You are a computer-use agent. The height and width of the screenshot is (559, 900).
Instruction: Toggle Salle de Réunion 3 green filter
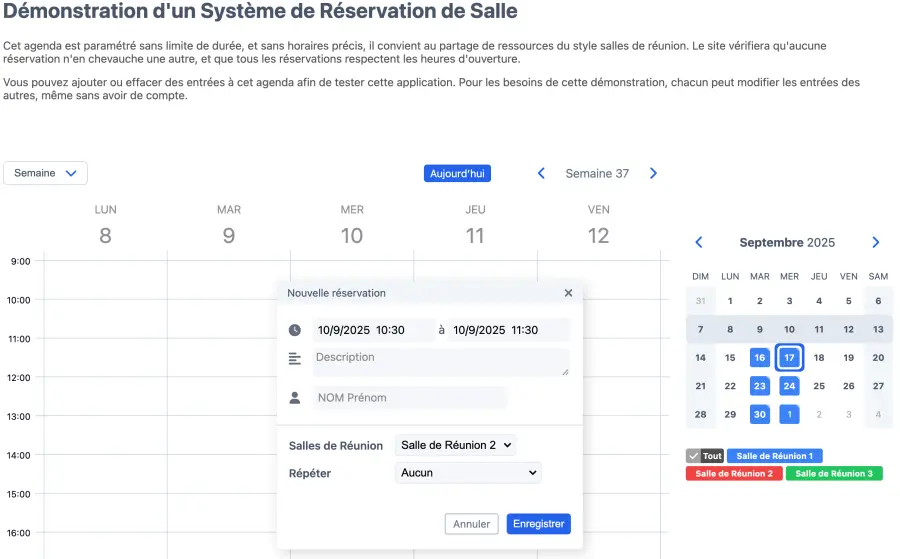[834, 473]
